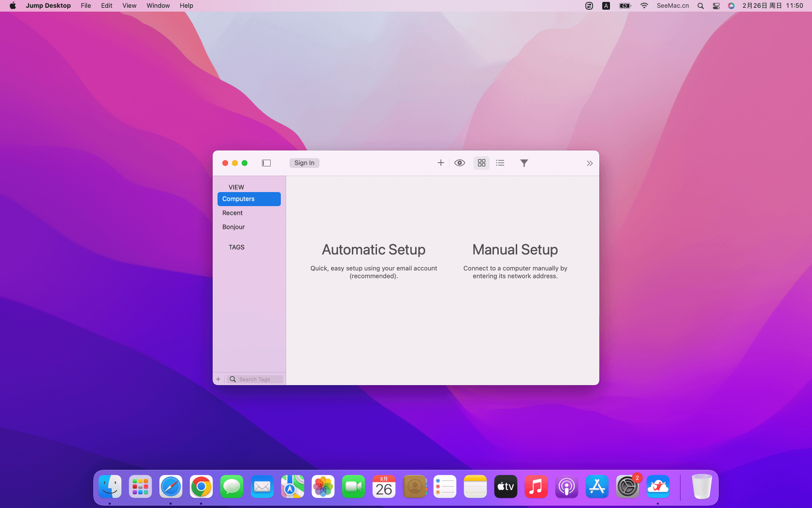Open the filter funnel icon
812x508 pixels.
[x=524, y=163]
